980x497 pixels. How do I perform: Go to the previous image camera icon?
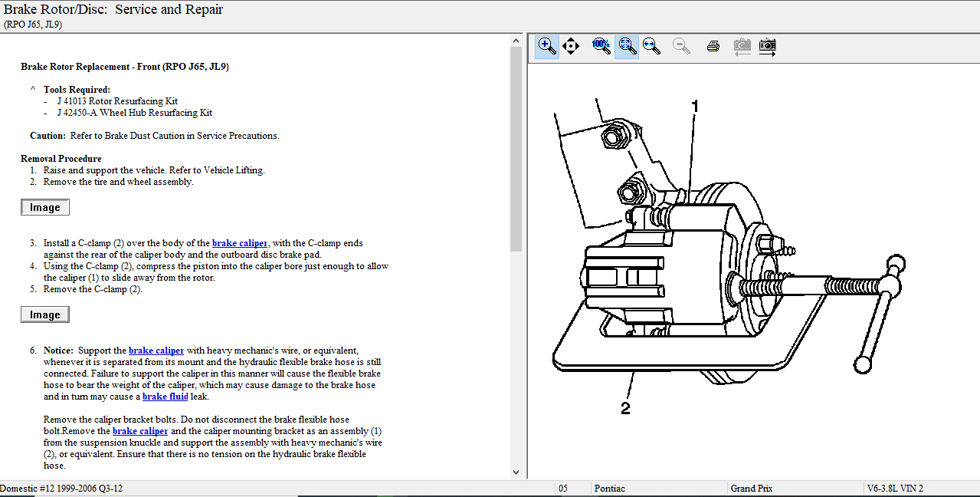(742, 47)
